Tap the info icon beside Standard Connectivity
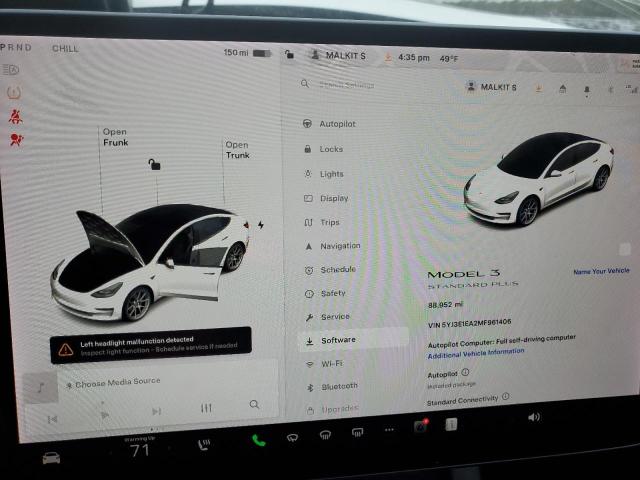This screenshot has height=480, width=640. 506,396
